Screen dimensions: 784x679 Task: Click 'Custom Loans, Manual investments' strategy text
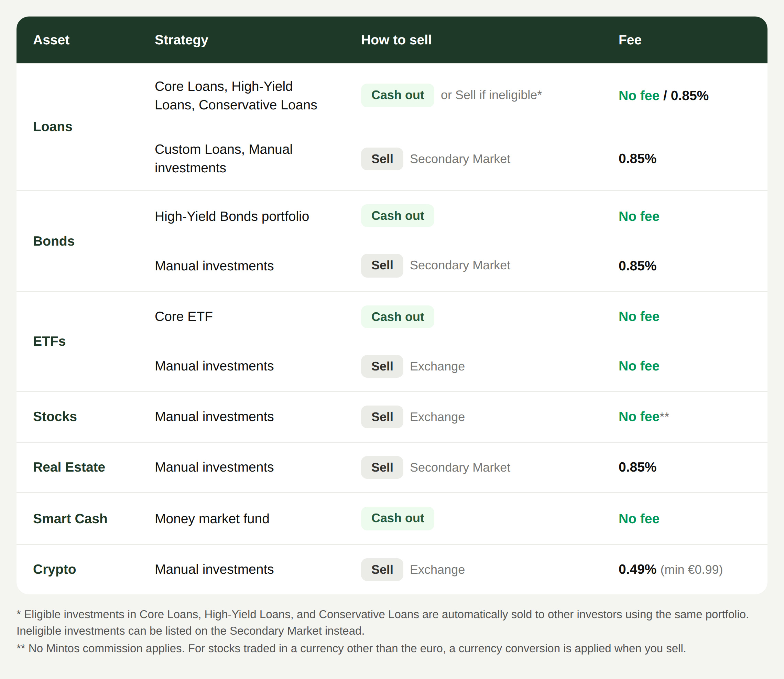coord(224,158)
